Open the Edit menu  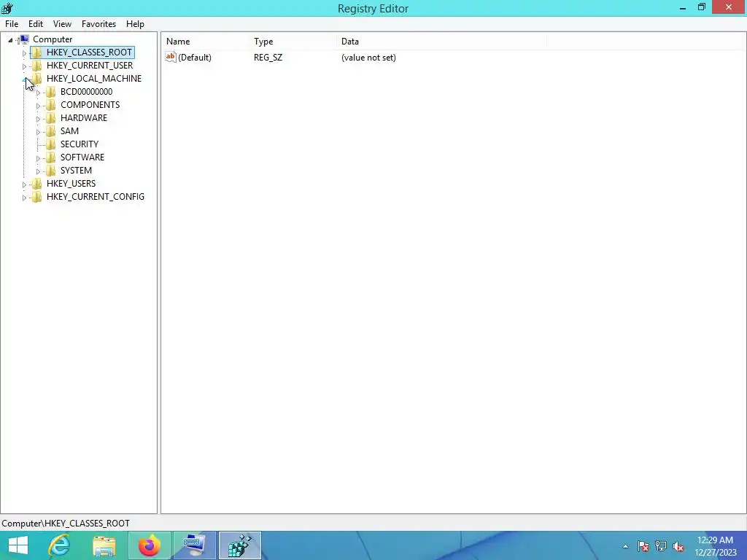36,24
